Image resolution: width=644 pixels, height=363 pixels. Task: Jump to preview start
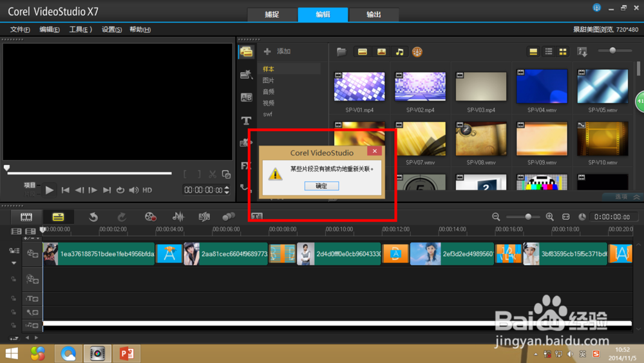[x=65, y=190]
